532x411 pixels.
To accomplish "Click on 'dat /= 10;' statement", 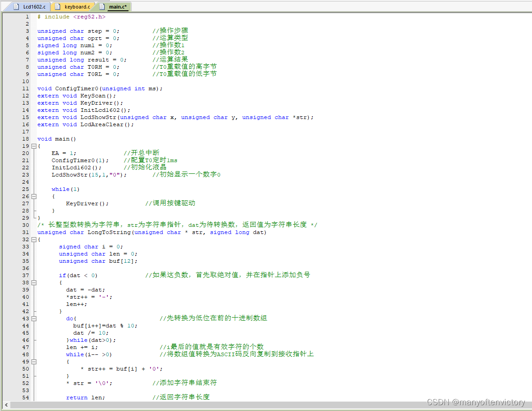I will point(91,333).
